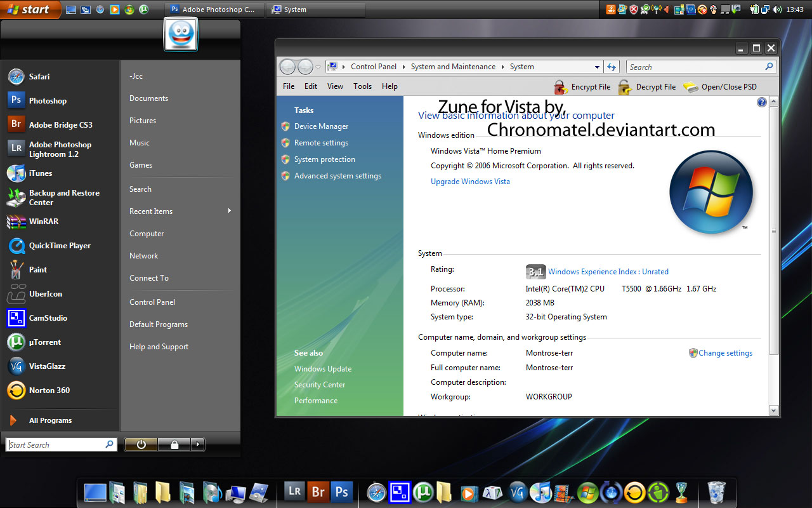Click the Safari compass icon in the dock
This screenshot has height=508, width=812.
(x=376, y=492)
